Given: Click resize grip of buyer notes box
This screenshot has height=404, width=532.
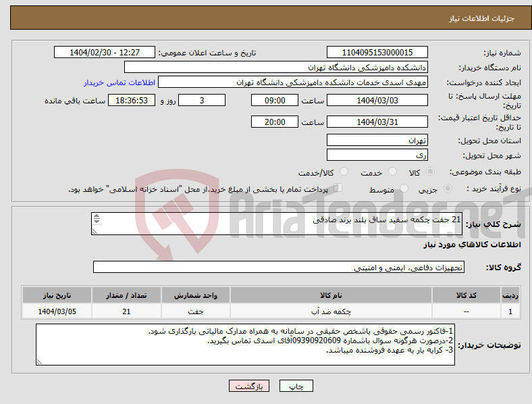Looking at the screenshot, I should (39, 362).
